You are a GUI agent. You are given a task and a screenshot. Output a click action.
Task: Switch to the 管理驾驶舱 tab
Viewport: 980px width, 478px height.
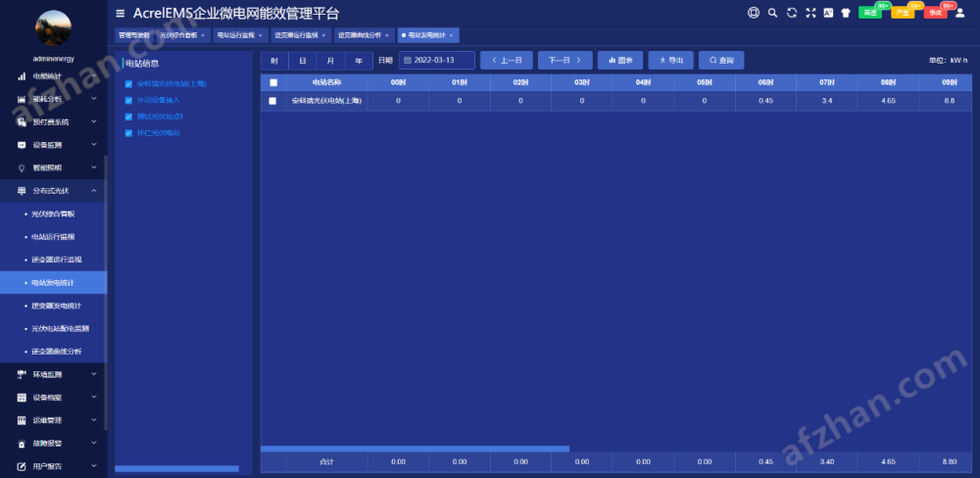point(133,35)
